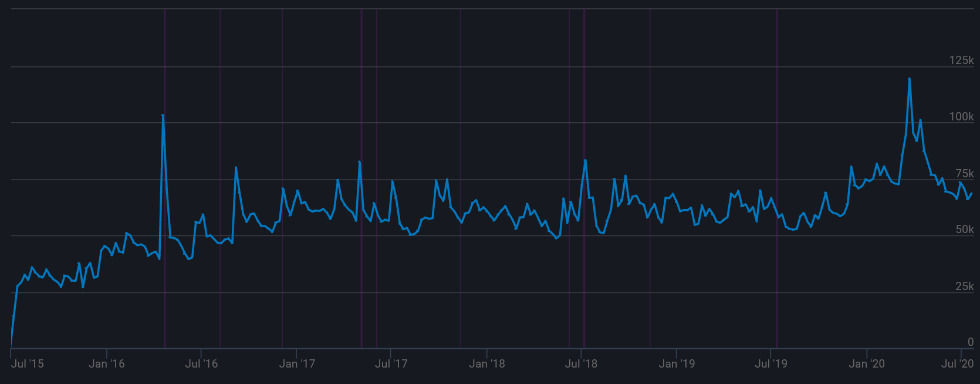Pick the Jan '19 x-axis label
The image size is (980, 384).
point(677,364)
